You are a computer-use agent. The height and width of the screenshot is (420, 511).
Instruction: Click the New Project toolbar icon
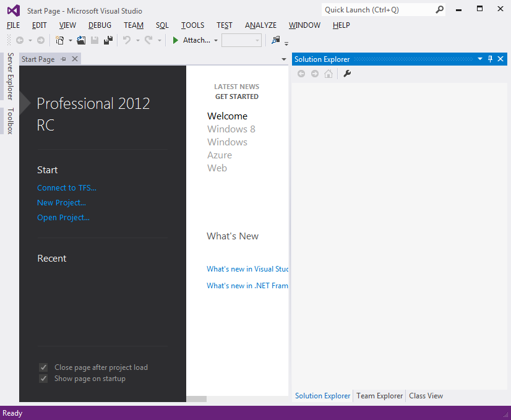tap(60, 40)
